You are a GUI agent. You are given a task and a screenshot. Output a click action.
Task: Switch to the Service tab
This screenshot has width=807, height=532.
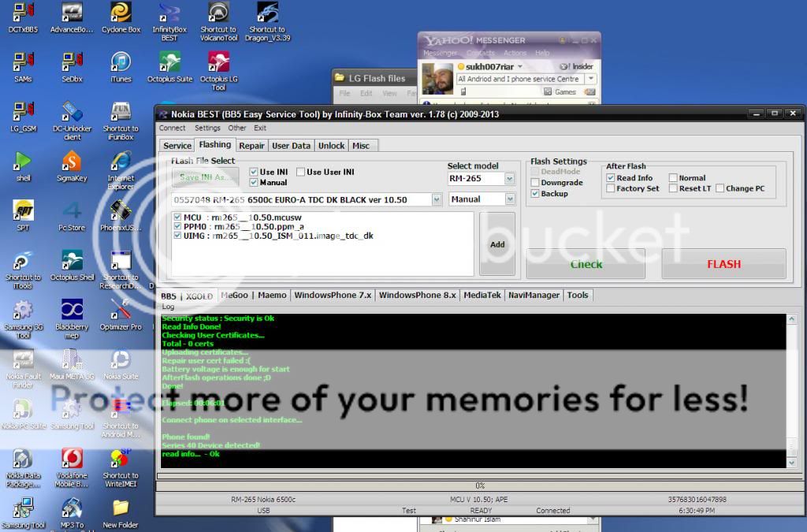(x=177, y=146)
